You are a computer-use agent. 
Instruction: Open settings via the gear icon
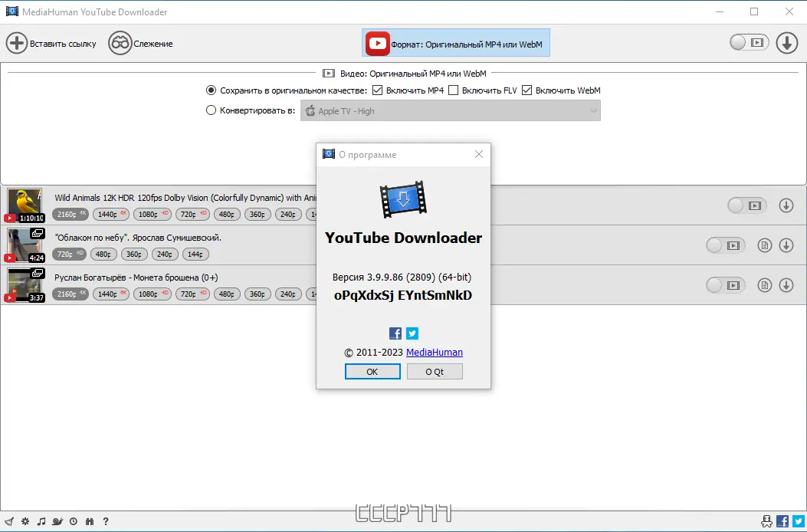pyautogui.click(x=25, y=521)
